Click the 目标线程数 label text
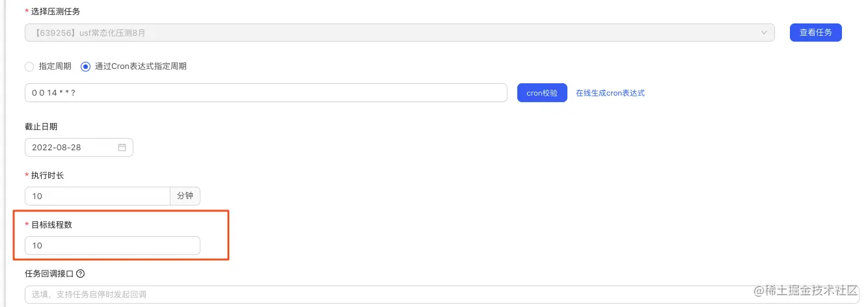The width and height of the screenshot is (868, 307). [x=51, y=224]
